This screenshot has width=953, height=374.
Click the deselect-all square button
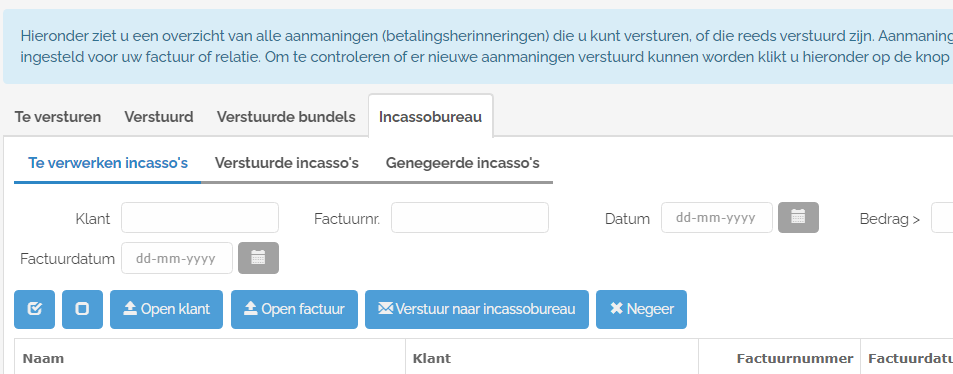[82, 310]
